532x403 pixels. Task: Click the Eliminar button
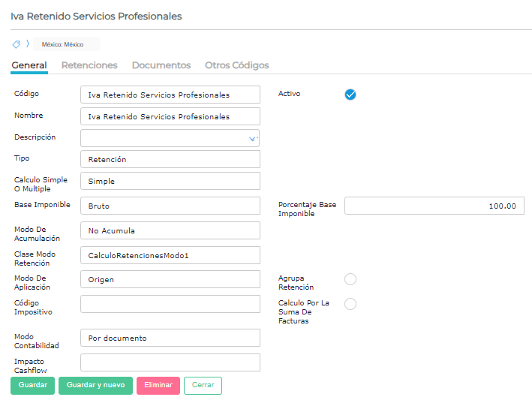click(158, 385)
